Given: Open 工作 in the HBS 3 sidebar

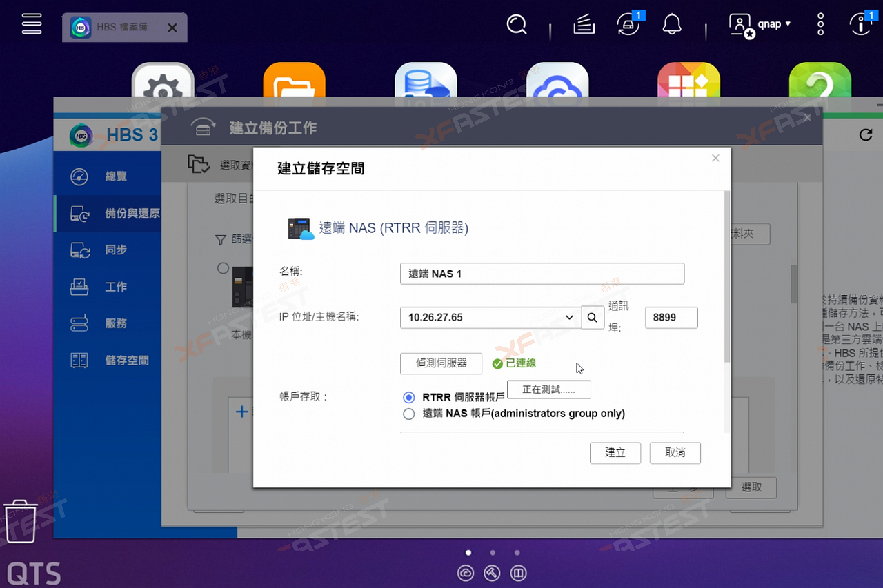Looking at the screenshot, I should pyautogui.click(x=107, y=287).
